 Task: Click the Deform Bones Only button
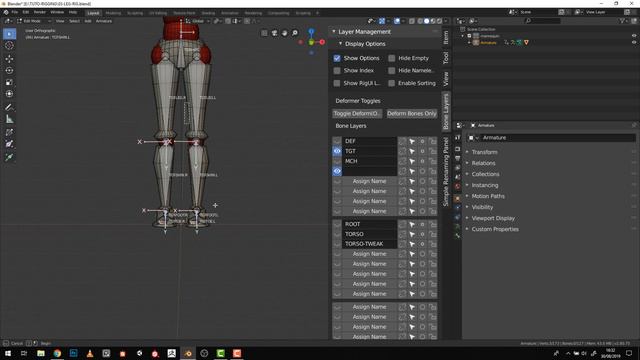click(411, 113)
